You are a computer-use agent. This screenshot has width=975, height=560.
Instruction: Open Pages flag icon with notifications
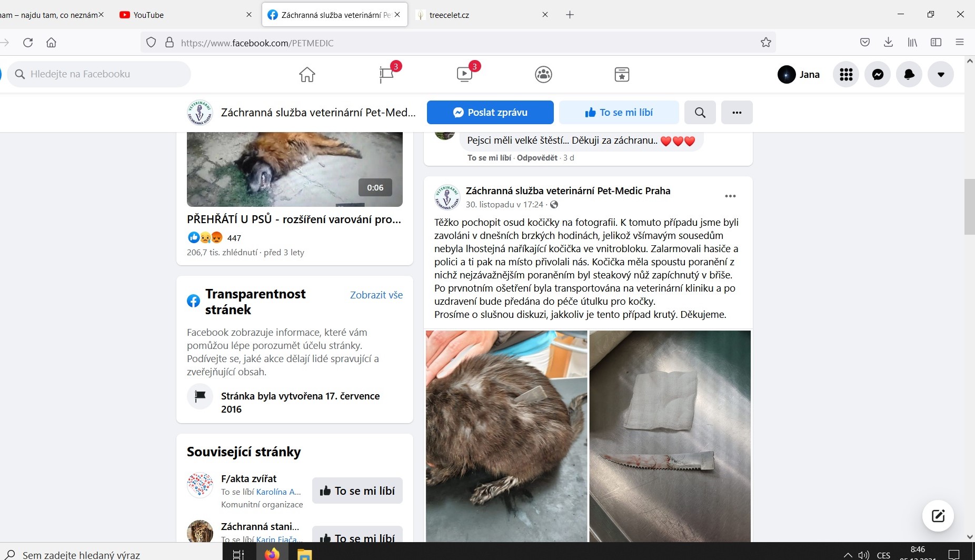click(x=386, y=75)
